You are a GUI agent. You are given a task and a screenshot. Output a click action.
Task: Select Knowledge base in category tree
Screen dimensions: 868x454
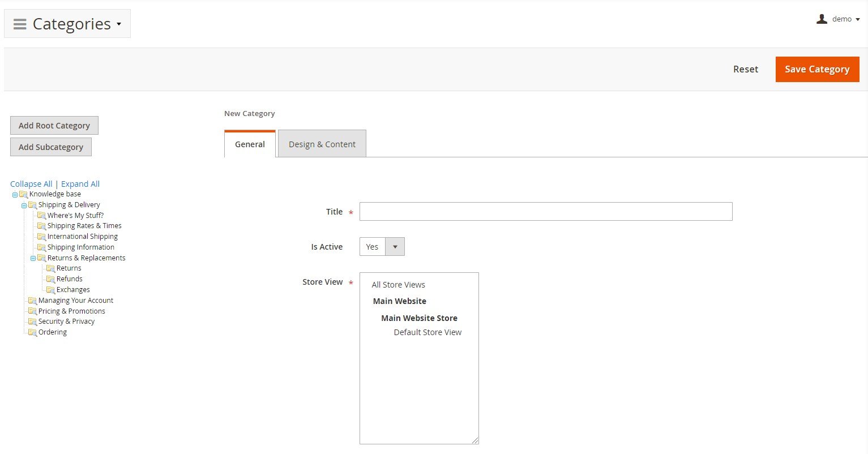(x=55, y=194)
